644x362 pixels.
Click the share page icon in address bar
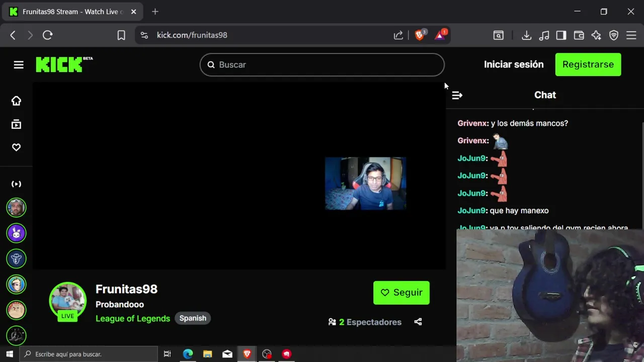coord(398,35)
